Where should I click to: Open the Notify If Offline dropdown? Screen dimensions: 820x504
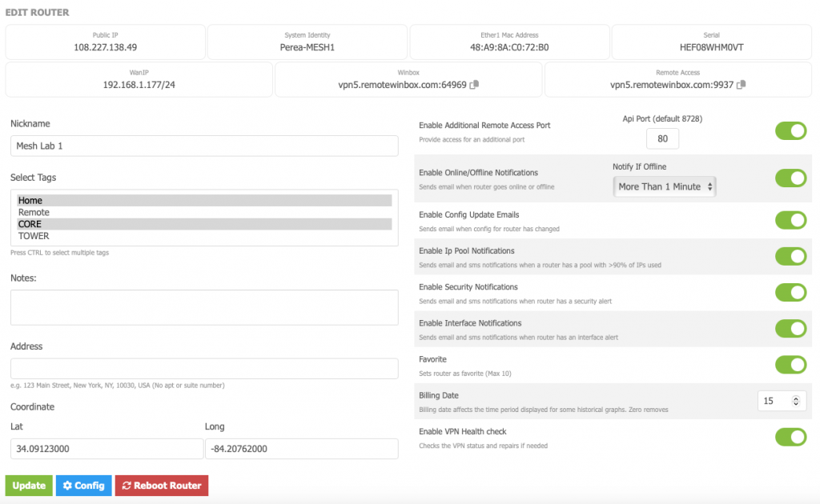click(665, 186)
